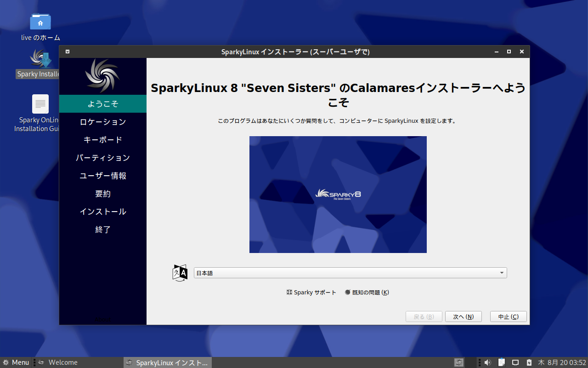The image size is (588, 368).
Task: Click the Sparky 8 welcome banner image
Action: [x=338, y=195]
